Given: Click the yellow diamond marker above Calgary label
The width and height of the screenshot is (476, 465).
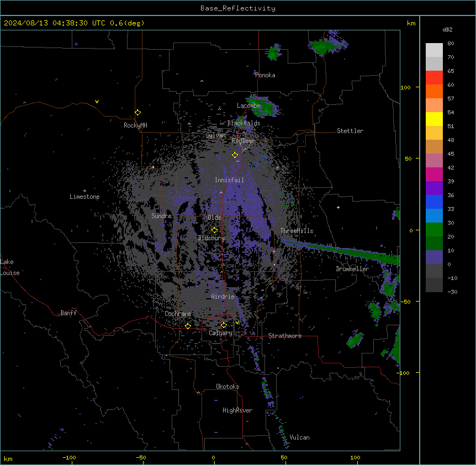Looking at the screenshot, I should (224, 325).
